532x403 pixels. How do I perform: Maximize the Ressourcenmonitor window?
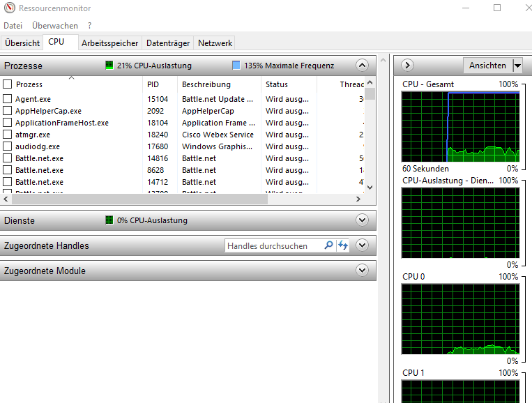pos(497,8)
